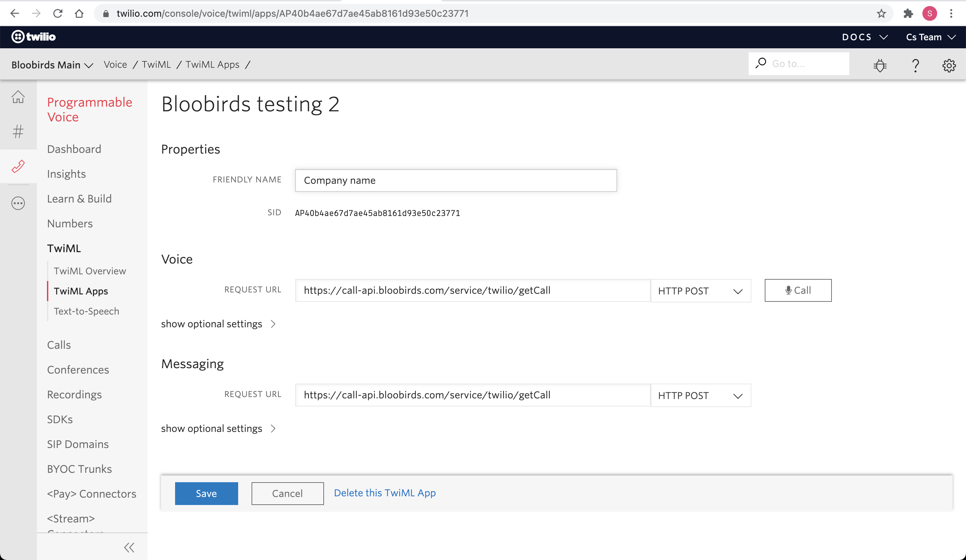Go back in browser
966x560 pixels.
(14, 13)
